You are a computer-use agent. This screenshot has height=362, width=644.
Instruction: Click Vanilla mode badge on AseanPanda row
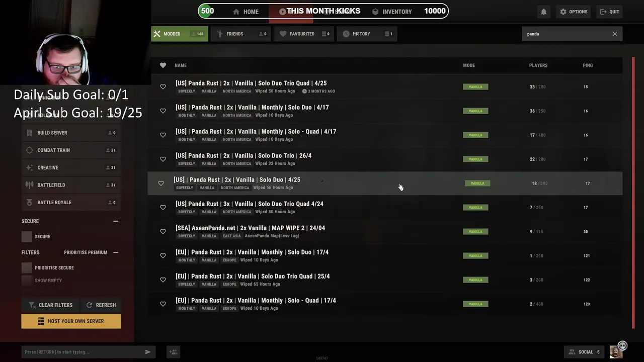(x=475, y=232)
